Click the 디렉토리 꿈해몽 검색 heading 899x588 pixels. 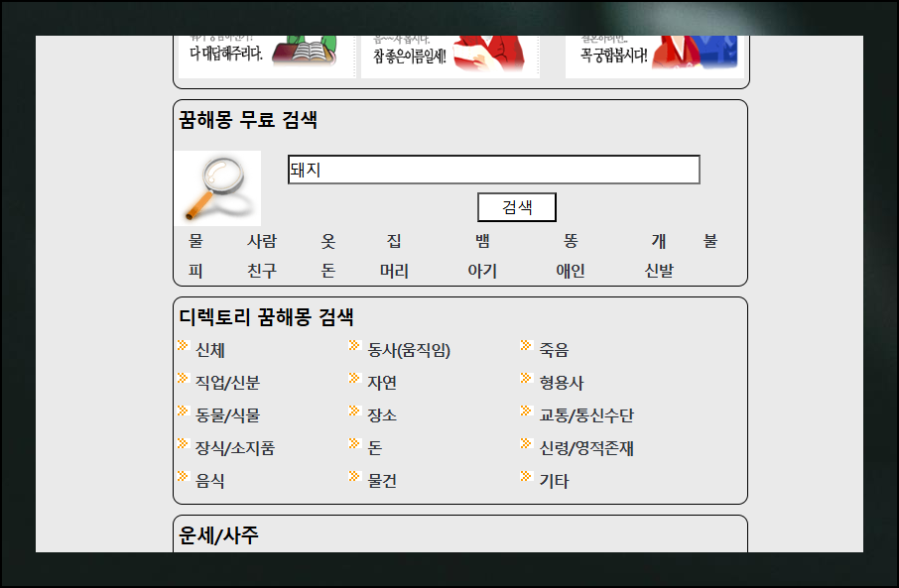point(266,317)
